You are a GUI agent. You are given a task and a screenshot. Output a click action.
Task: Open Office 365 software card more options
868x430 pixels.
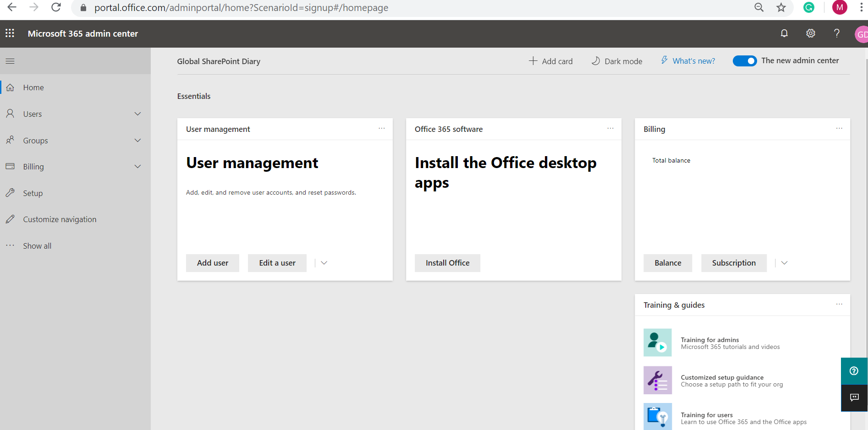coord(610,129)
